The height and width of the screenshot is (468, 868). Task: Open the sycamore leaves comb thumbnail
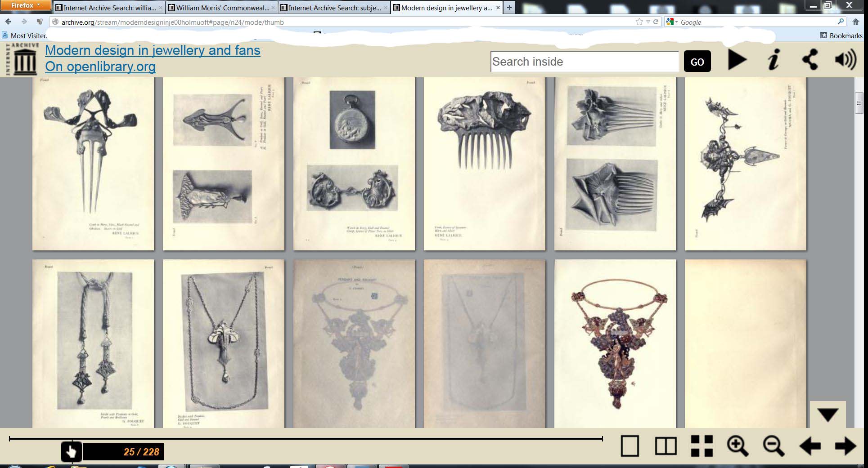[x=485, y=164]
